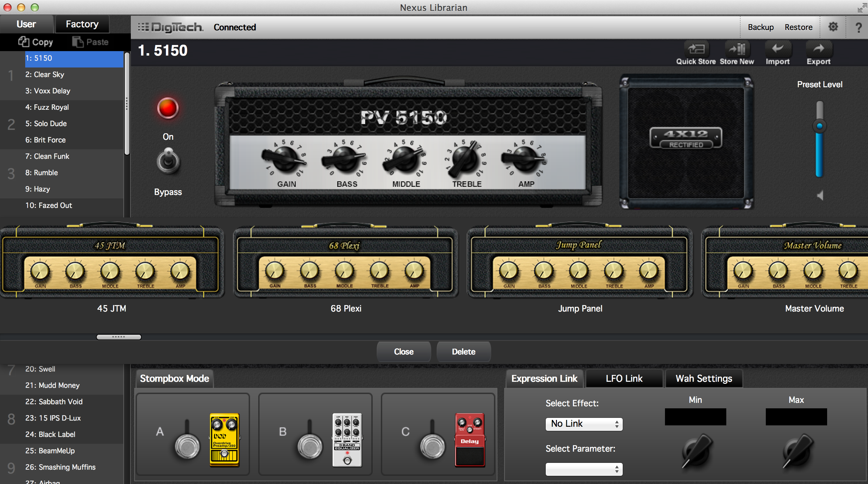Image resolution: width=868 pixels, height=484 pixels.
Task: Click the amp list horizontal scrollbar handle
Action: (x=119, y=337)
